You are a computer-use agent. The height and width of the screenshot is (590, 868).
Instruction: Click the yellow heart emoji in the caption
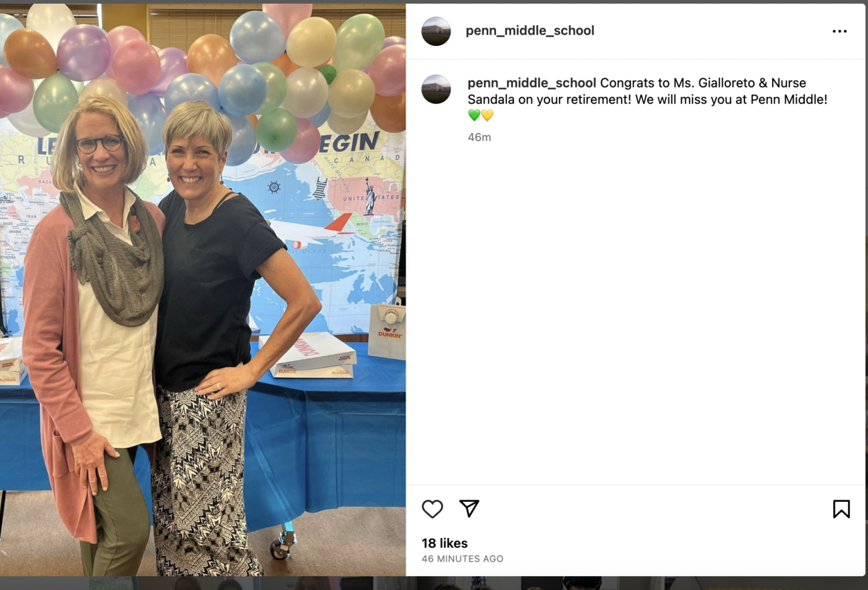(487, 116)
